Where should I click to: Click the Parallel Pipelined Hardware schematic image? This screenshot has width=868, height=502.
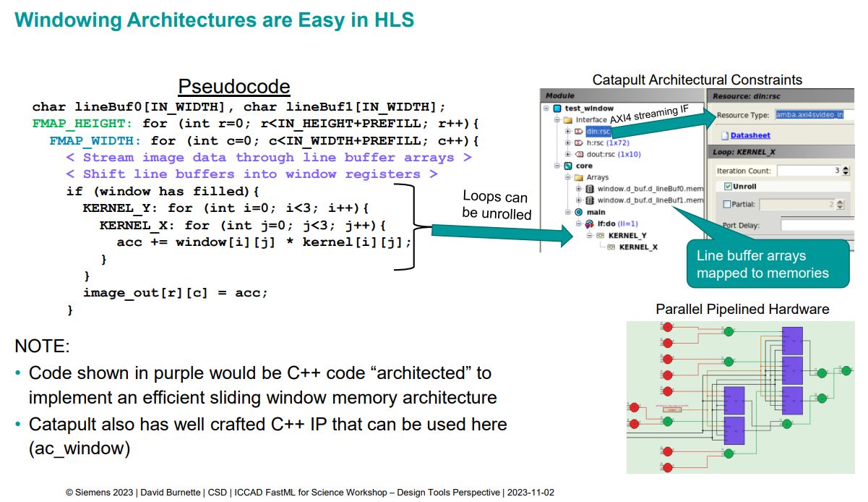click(x=740, y=396)
